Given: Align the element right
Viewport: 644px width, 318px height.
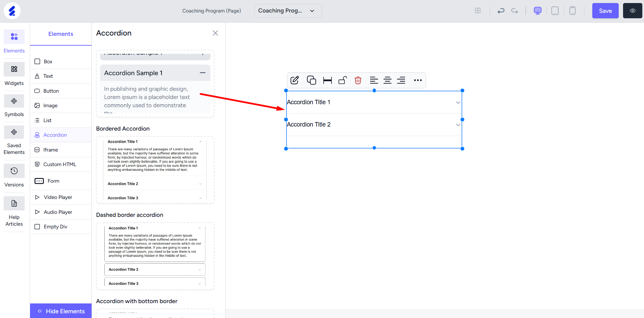Looking at the screenshot, I should [x=401, y=80].
